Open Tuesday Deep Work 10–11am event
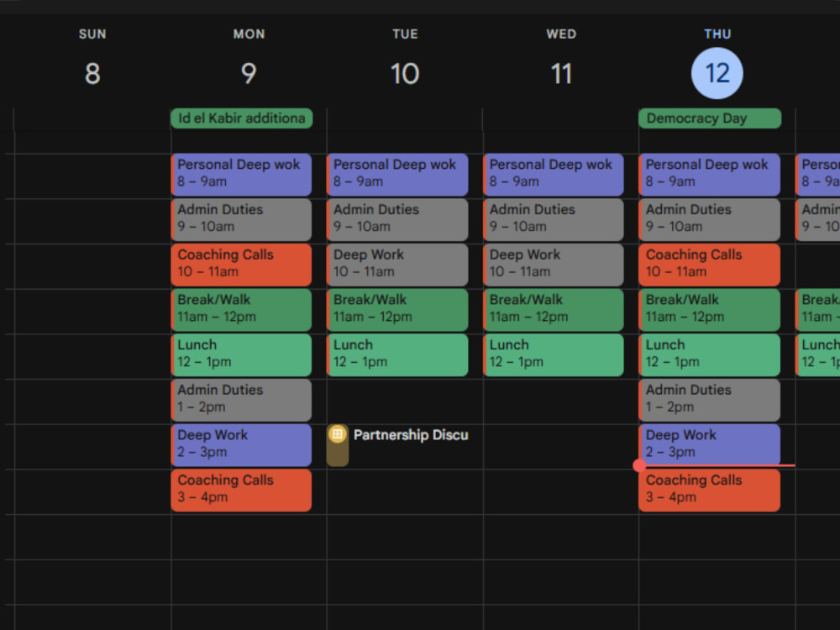Viewport: 840px width, 630px height. [x=397, y=265]
